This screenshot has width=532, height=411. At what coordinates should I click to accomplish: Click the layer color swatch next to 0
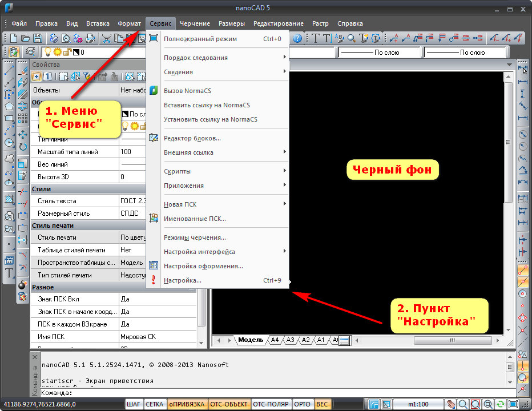76,52
